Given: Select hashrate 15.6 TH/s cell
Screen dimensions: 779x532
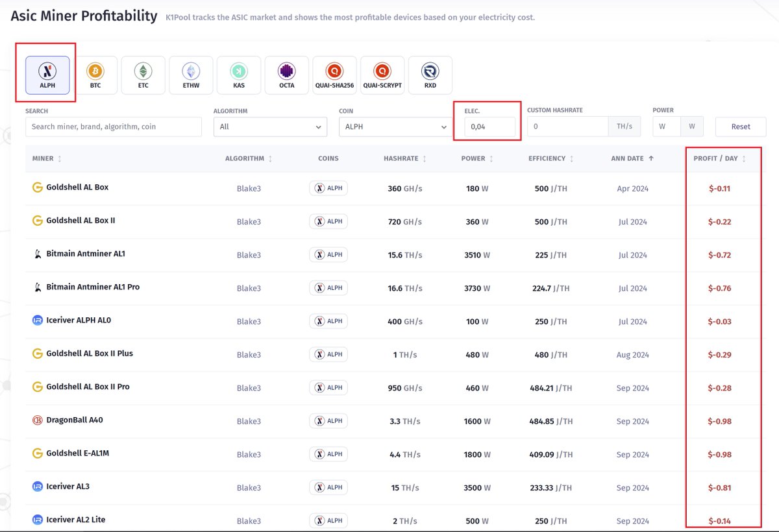Looking at the screenshot, I should pyautogui.click(x=405, y=255).
